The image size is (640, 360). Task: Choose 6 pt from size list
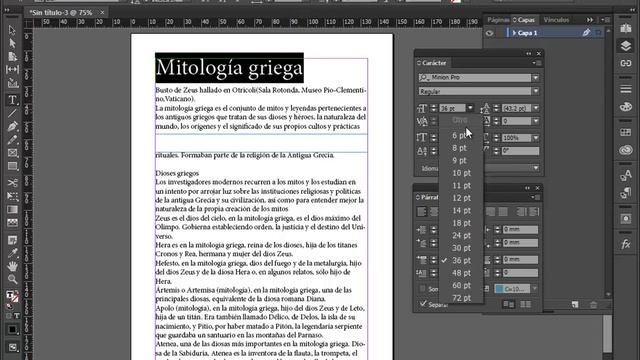[461, 136]
